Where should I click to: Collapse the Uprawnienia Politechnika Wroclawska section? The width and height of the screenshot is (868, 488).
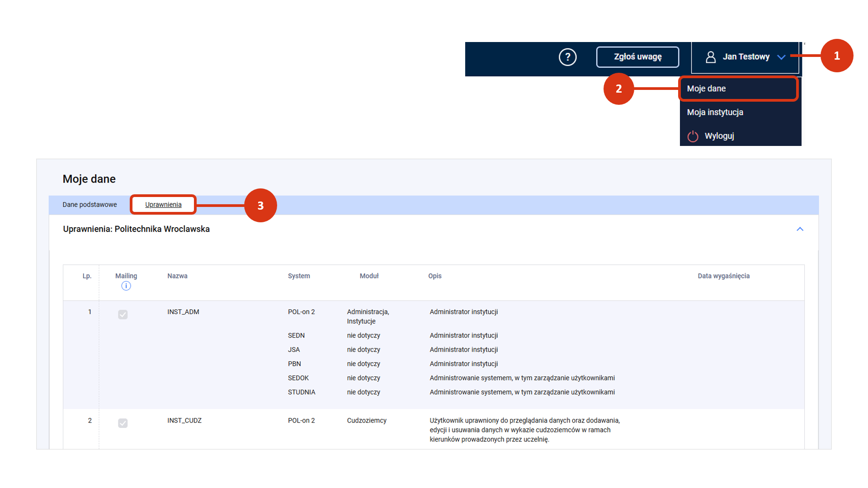800,229
